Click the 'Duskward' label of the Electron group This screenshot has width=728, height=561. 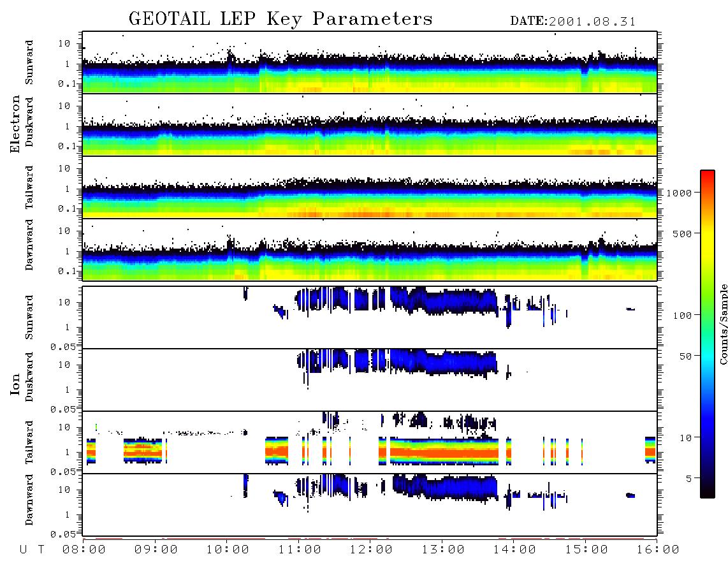(x=29, y=122)
